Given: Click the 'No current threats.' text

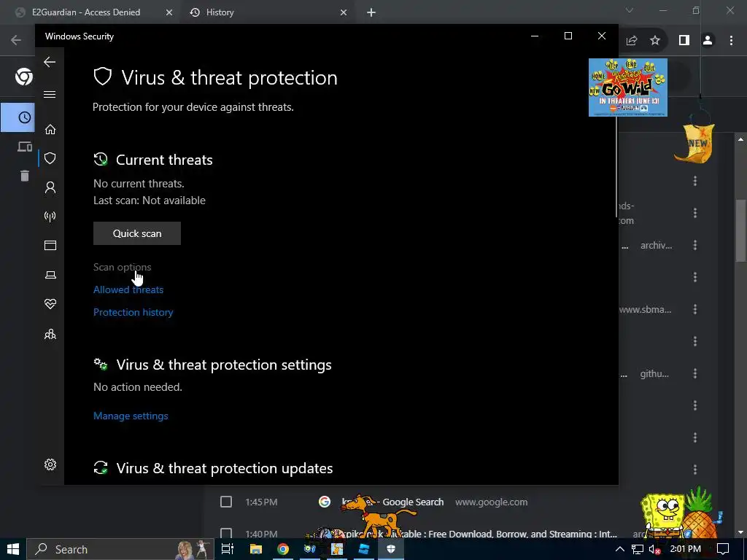Looking at the screenshot, I should click(139, 183).
